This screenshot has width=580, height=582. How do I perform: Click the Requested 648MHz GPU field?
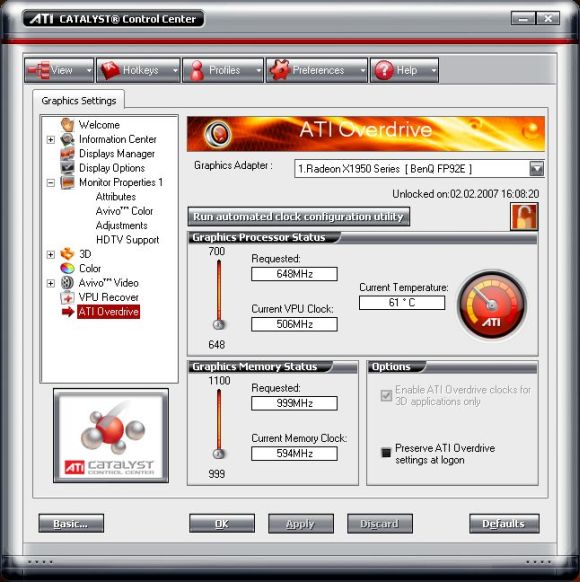coord(294,274)
